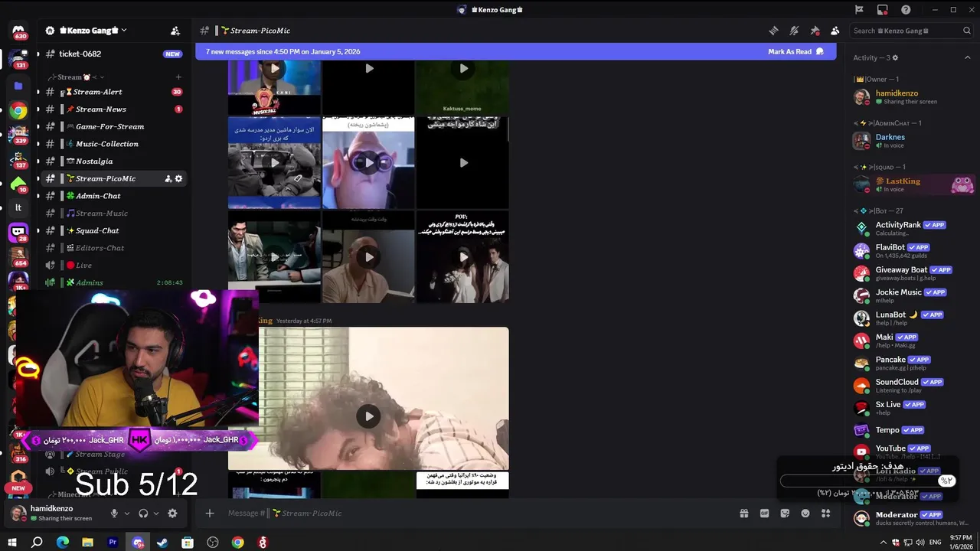The width and height of the screenshot is (980, 551).
Task: Toggle headphones deafen in user panel
Action: (x=143, y=514)
